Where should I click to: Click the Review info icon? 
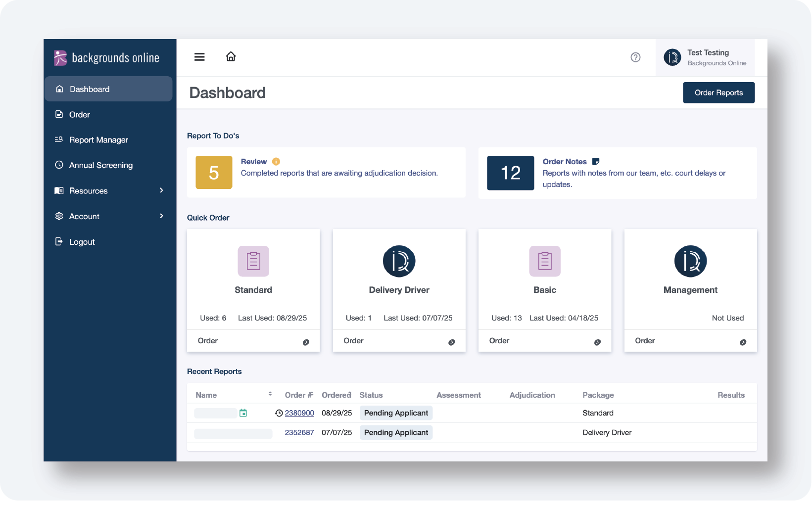276,162
